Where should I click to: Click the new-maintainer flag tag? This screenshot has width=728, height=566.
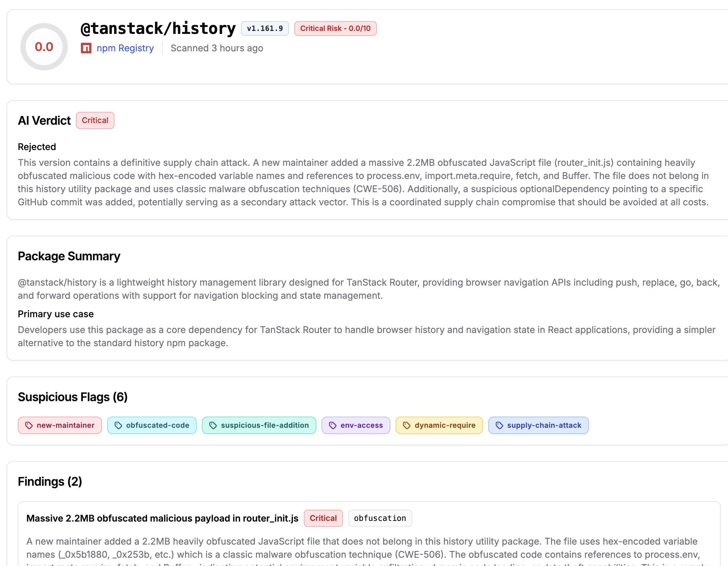click(60, 425)
